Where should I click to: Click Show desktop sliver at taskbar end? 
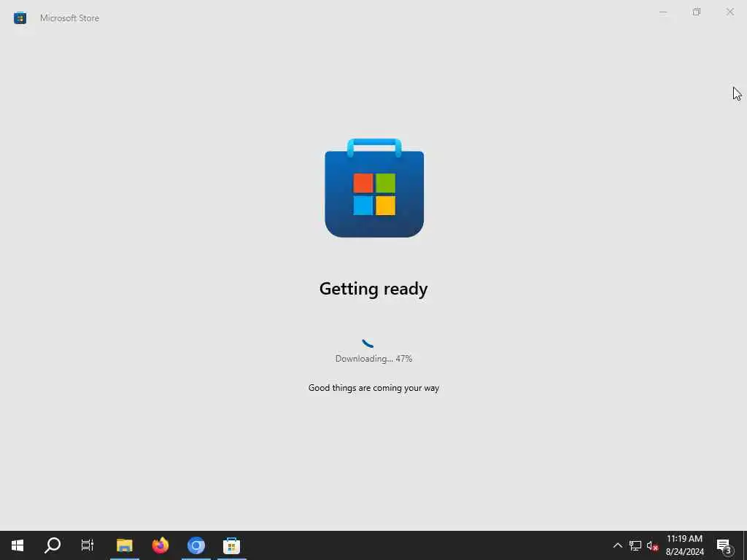pyautogui.click(x=745, y=545)
